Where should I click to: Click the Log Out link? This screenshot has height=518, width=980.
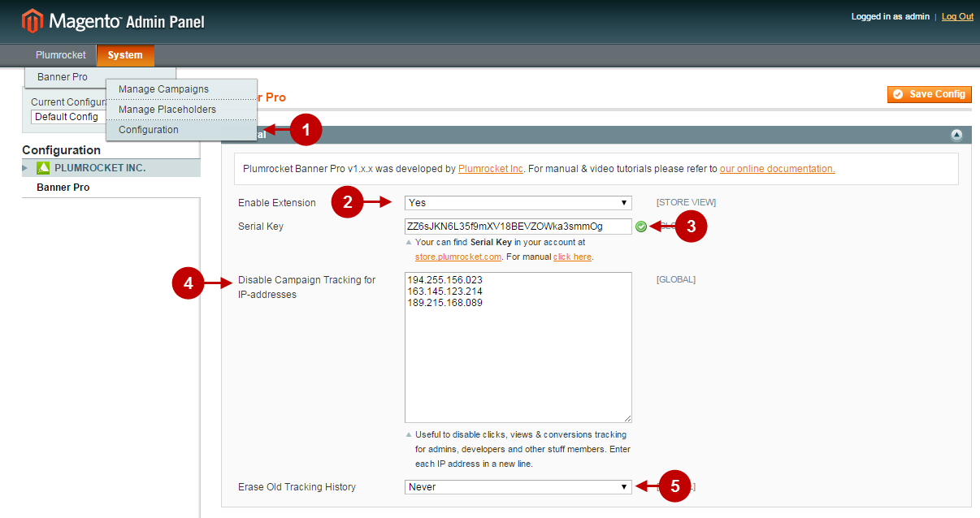coord(956,16)
